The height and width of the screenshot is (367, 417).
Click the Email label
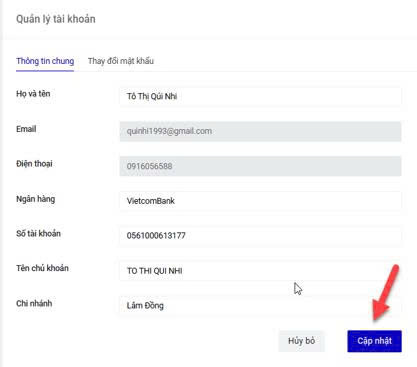(26, 129)
